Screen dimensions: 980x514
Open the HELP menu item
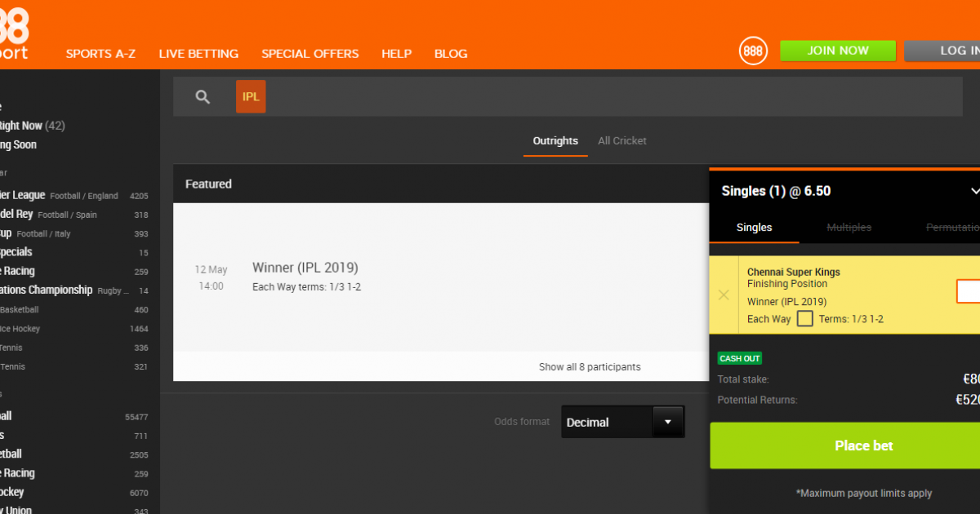point(397,54)
